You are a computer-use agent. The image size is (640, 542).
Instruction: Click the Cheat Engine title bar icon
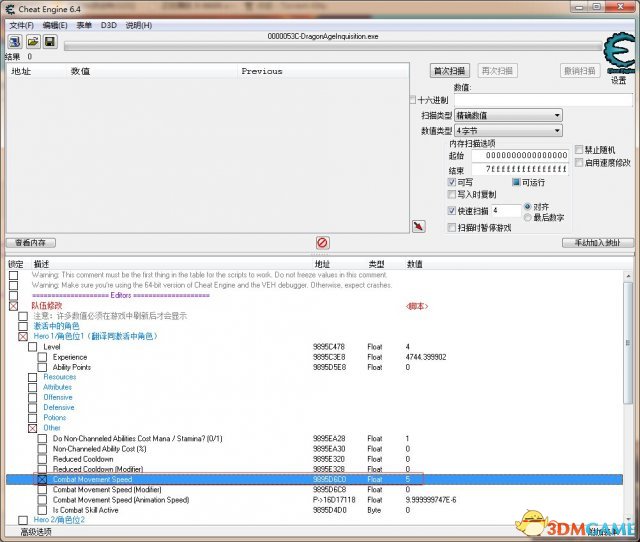(10, 9)
